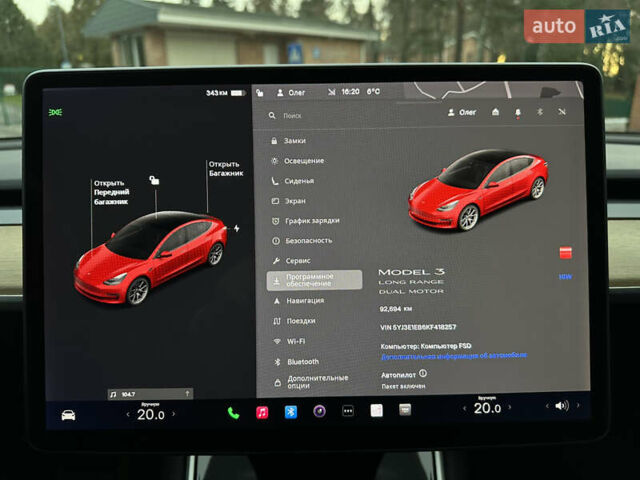The image size is (640, 480).
Task: Open the notifications bell icon
Action: [x=518, y=112]
